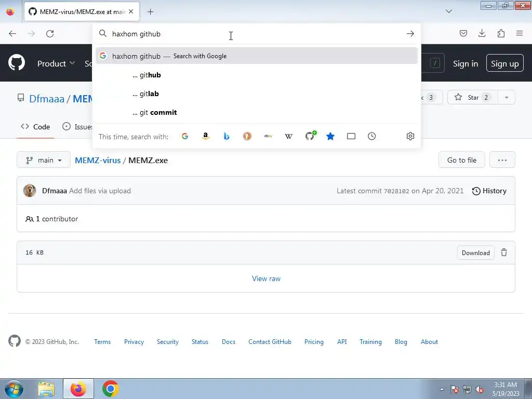Switch to the Code tab
Image resolution: width=532 pixels, height=399 pixels.
[x=35, y=127]
